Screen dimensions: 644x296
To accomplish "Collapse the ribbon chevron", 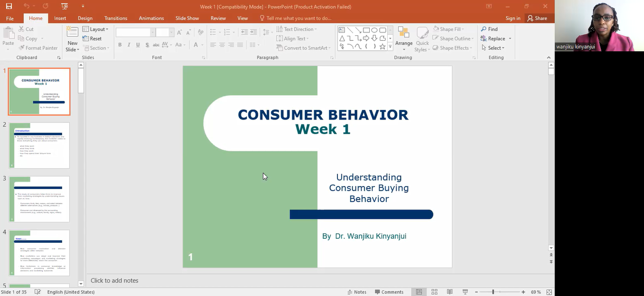I will [x=550, y=58].
